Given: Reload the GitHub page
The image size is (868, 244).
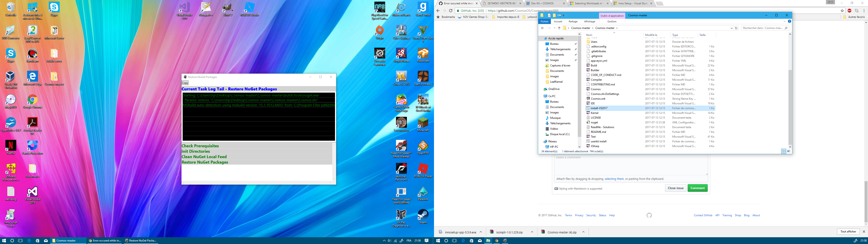Looking at the screenshot, I should 451,11.
